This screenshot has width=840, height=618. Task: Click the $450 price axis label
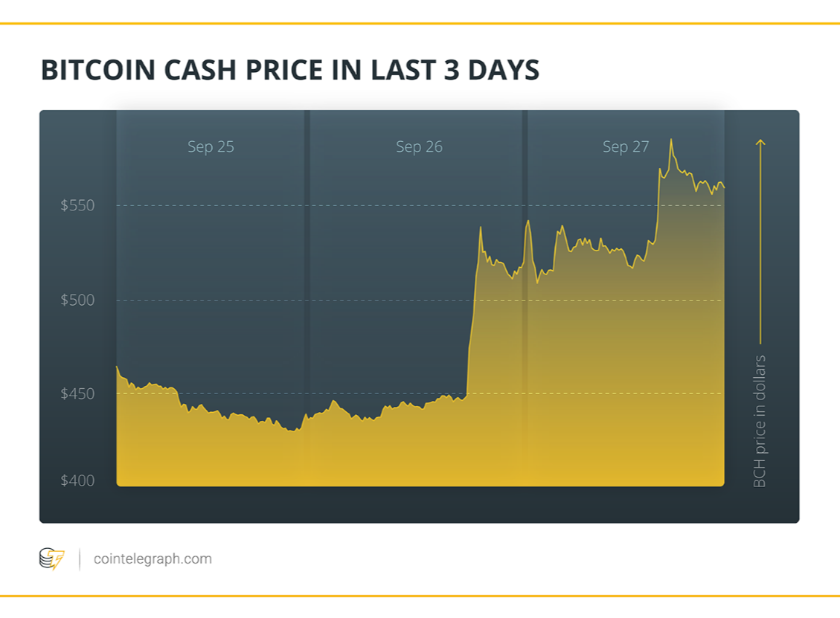click(x=77, y=393)
